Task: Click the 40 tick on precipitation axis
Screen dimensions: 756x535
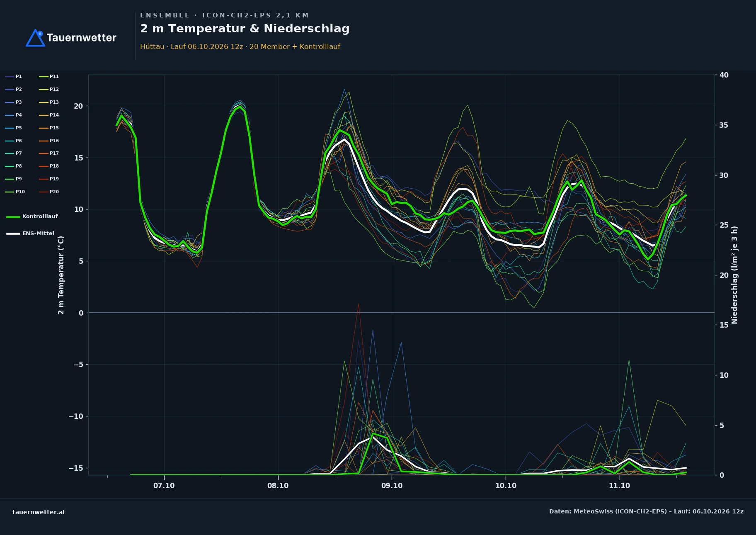Action: pyautogui.click(x=724, y=75)
